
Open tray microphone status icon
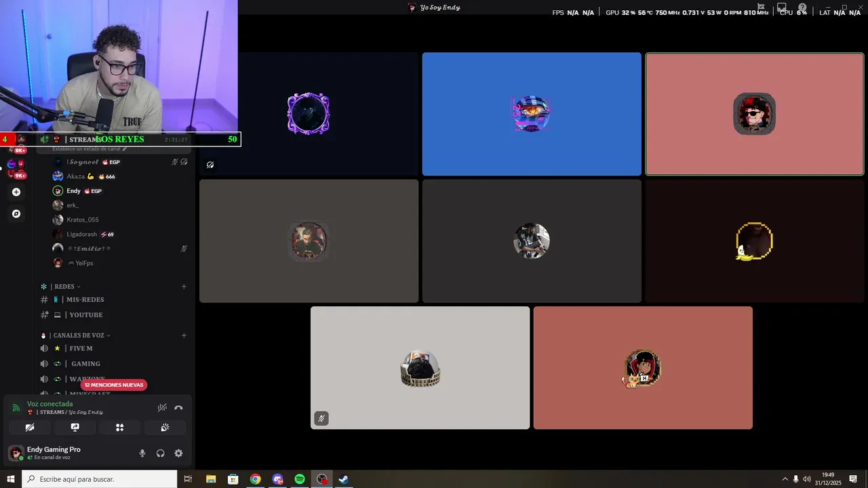pyautogui.click(x=795, y=479)
